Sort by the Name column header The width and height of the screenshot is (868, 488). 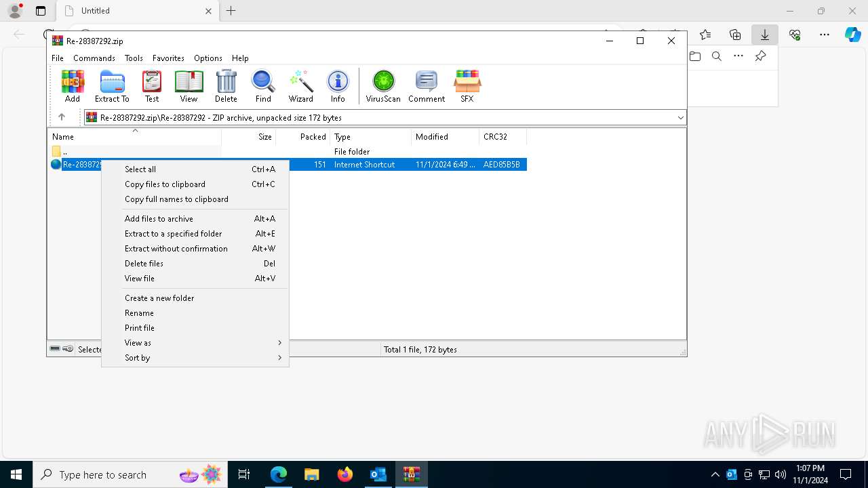pos(134,137)
